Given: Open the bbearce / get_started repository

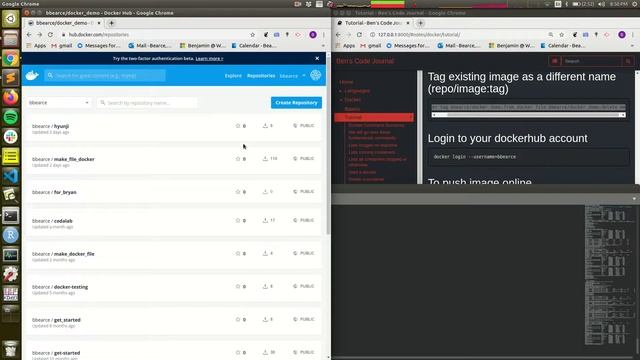Looking at the screenshot, I should coord(56,320).
